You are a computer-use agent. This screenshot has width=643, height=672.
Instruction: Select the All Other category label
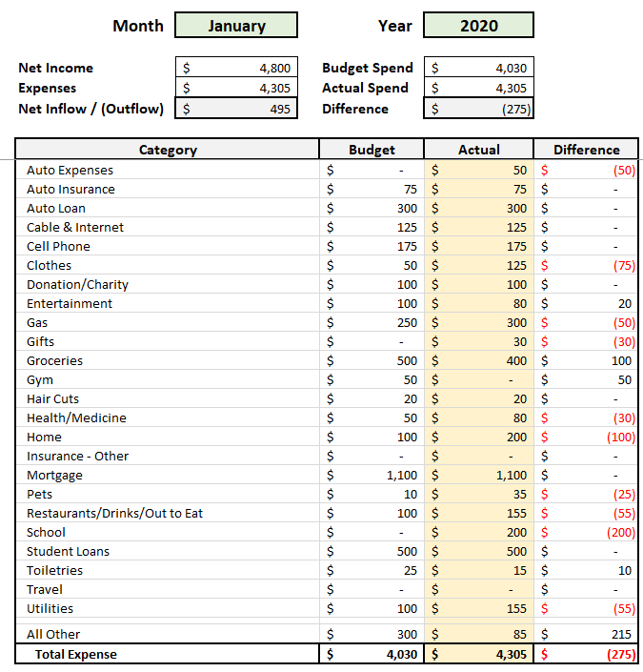(53, 634)
